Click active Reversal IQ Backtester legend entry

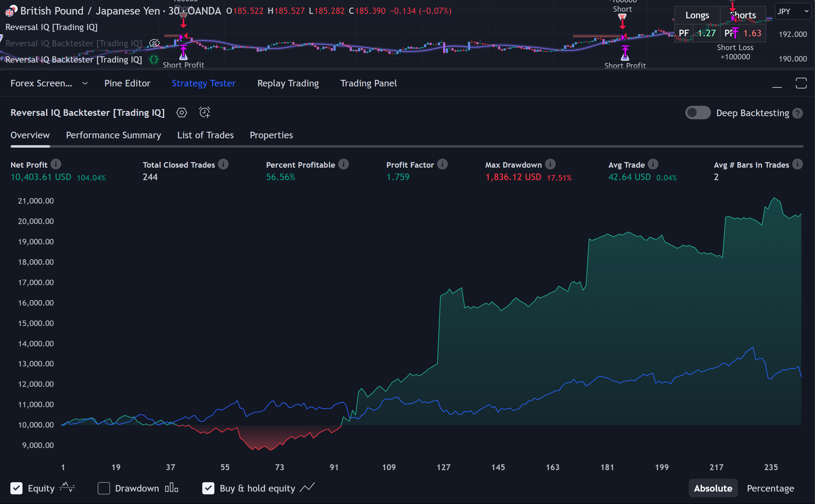point(74,59)
